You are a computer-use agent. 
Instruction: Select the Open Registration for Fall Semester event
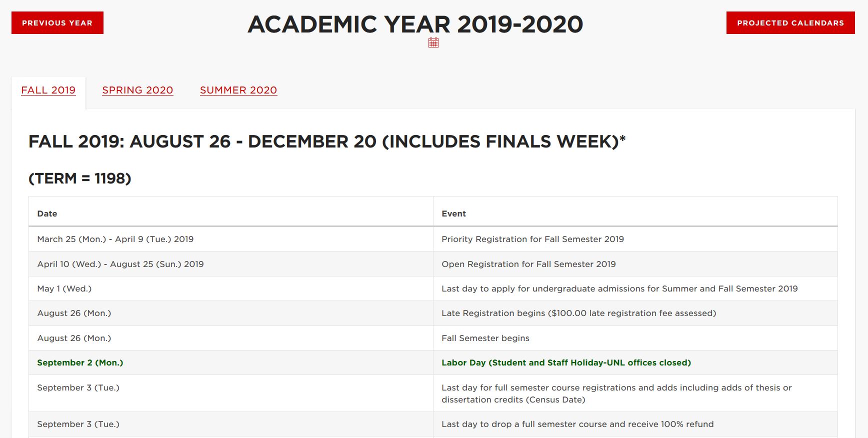pyautogui.click(x=528, y=264)
